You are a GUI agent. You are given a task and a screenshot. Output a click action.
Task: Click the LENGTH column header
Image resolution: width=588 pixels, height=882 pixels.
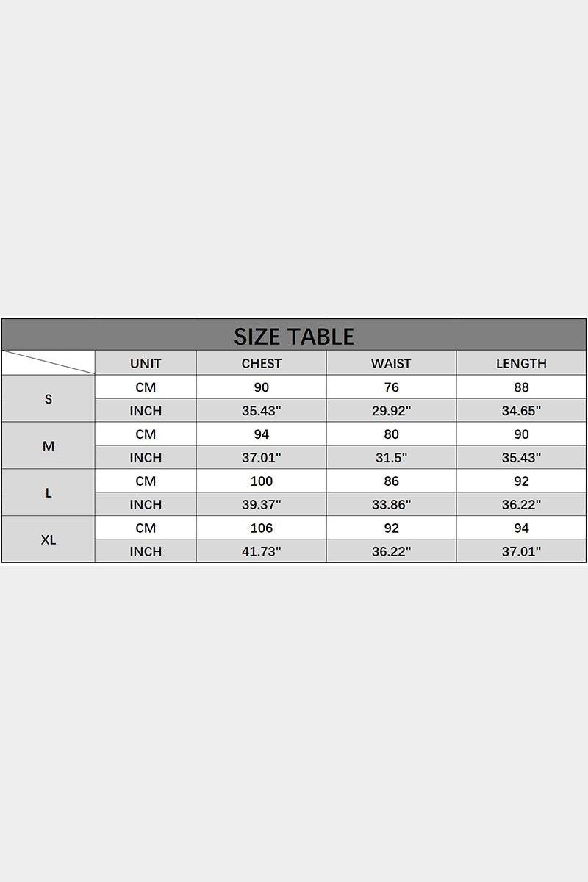click(x=521, y=363)
